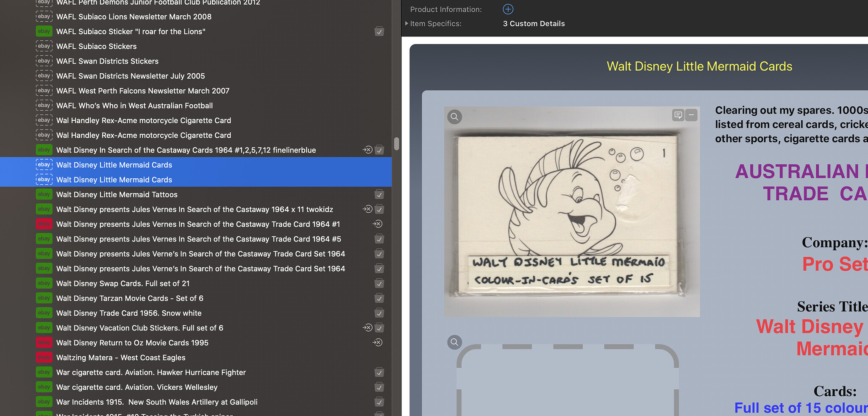The width and height of the screenshot is (868, 416).
Task: Expand the Item Specifics disclosure triangle
Action: [407, 24]
